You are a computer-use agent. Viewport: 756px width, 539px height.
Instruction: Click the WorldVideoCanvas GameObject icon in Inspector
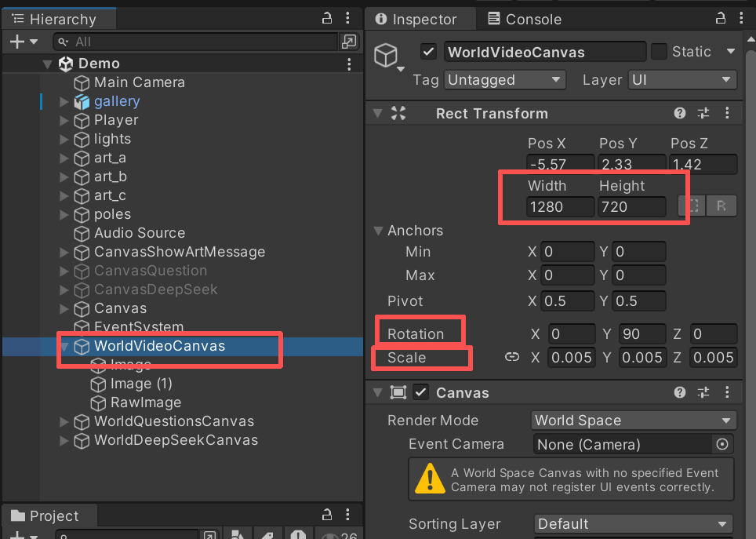click(x=386, y=55)
